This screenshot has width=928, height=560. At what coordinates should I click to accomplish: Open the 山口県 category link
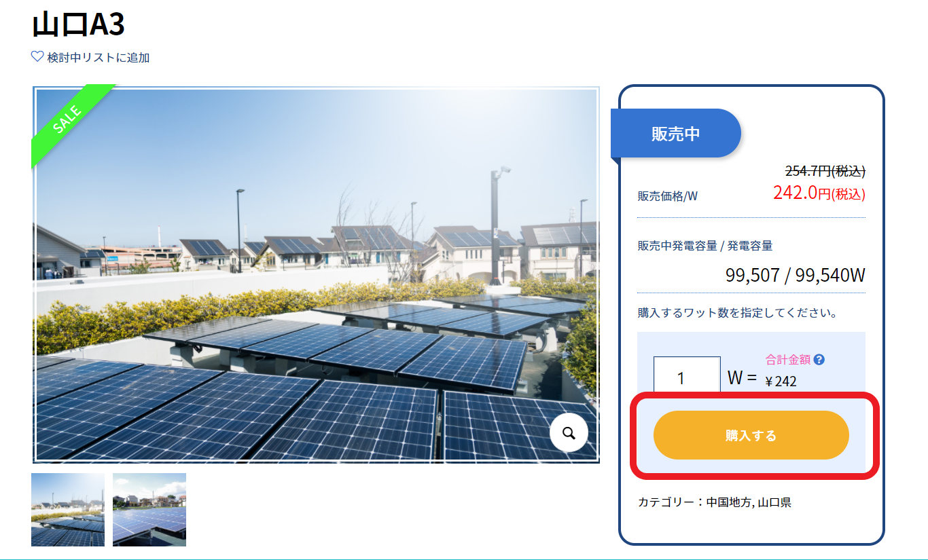coord(774,503)
